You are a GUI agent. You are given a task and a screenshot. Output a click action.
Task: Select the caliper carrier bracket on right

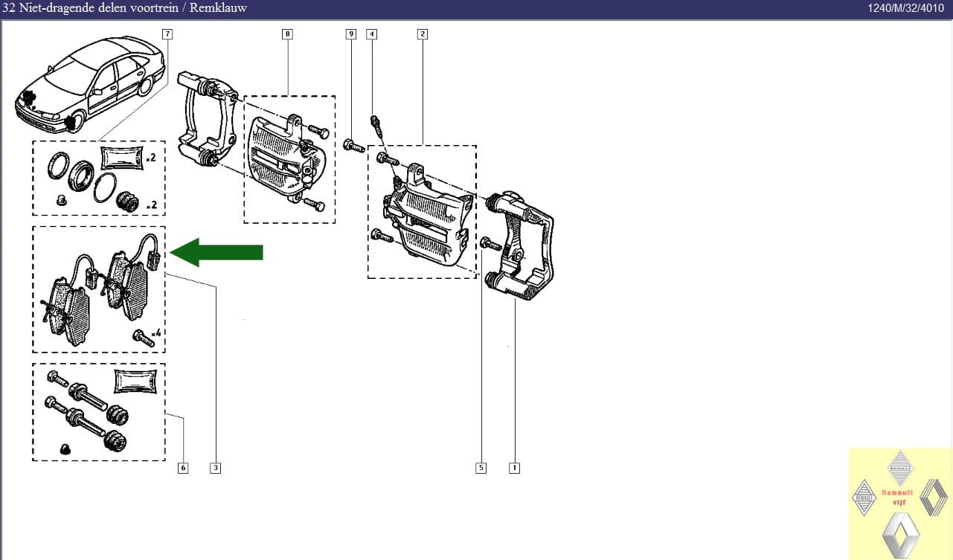point(521,245)
